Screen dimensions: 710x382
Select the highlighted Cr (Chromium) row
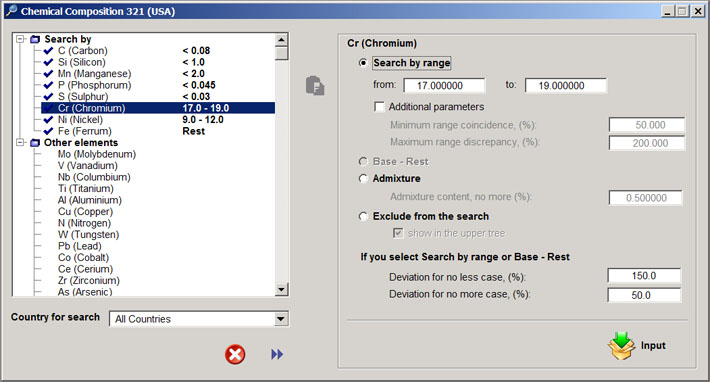(158, 108)
